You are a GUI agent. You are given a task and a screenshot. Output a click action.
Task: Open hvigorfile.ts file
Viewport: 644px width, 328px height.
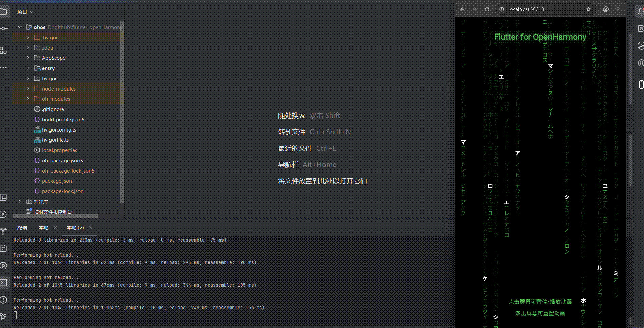(x=55, y=140)
